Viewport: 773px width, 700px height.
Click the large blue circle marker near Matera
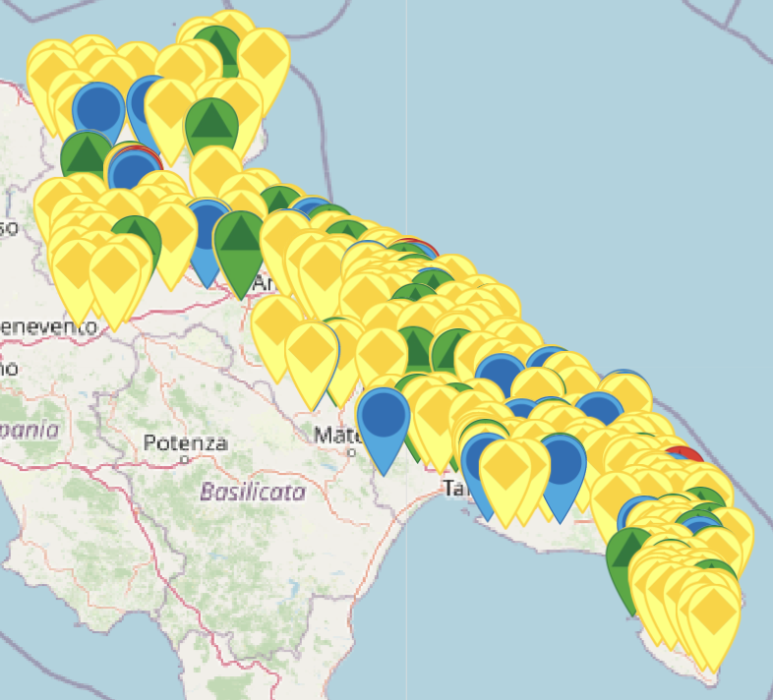pos(383,414)
